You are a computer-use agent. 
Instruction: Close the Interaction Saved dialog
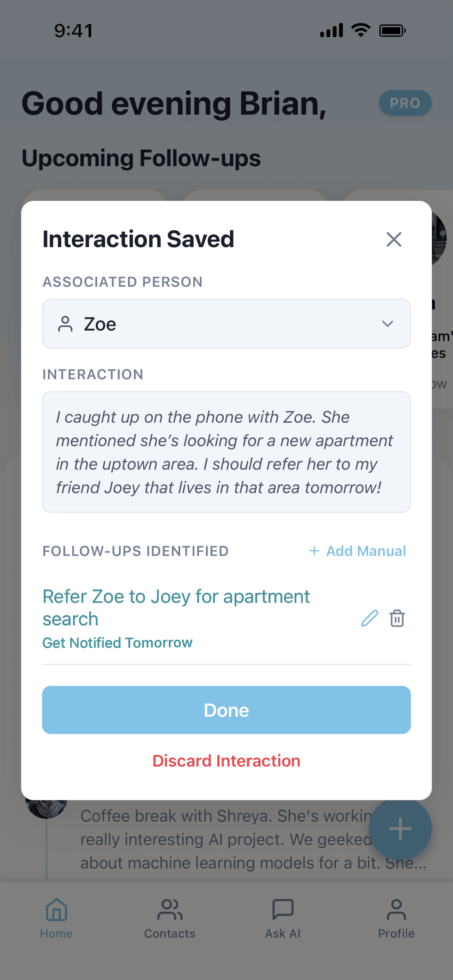394,239
